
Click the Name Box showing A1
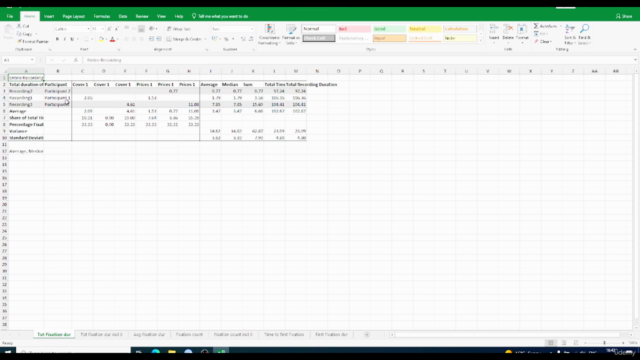point(18,60)
